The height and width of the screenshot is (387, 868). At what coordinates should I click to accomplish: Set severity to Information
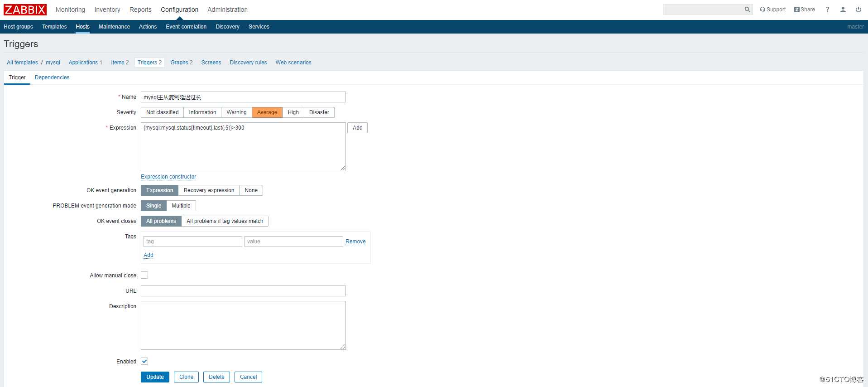pos(202,112)
